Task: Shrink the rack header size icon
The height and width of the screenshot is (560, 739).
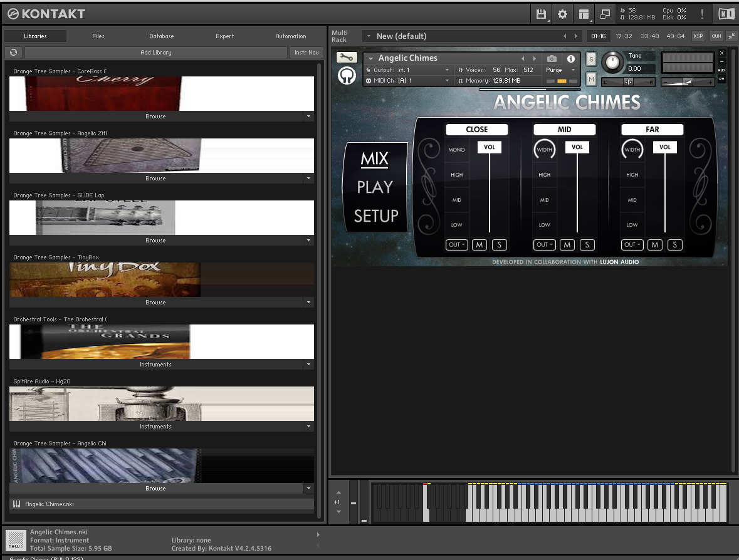Action: click(x=731, y=36)
